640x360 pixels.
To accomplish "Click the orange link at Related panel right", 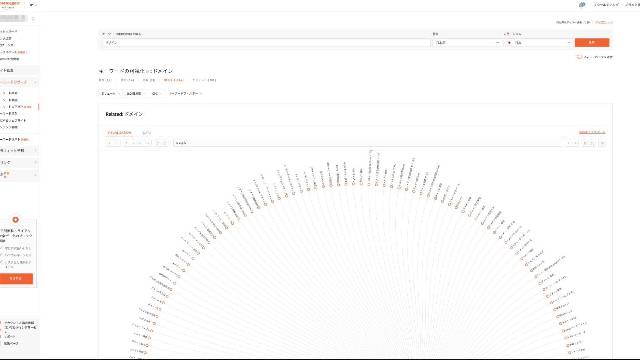I will point(592,132).
